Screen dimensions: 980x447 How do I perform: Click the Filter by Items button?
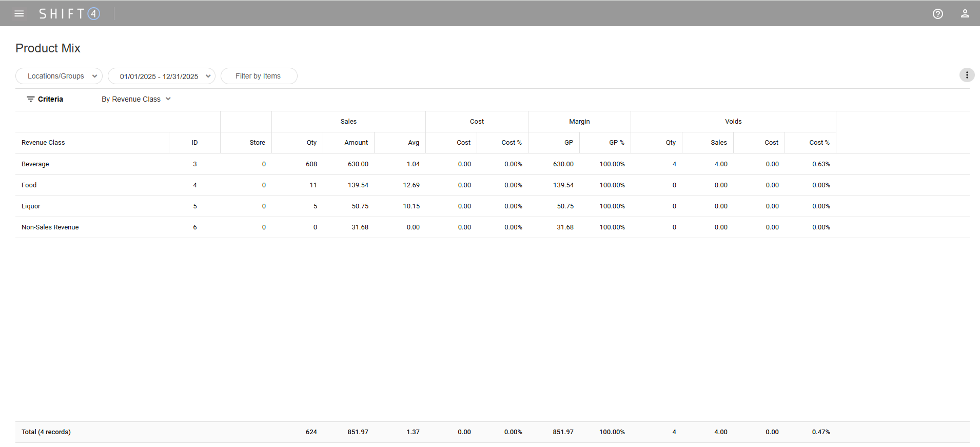pyautogui.click(x=259, y=76)
